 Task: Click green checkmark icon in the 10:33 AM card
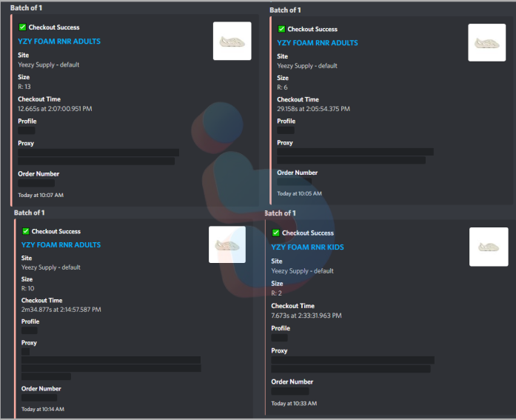tap(276, 233)
